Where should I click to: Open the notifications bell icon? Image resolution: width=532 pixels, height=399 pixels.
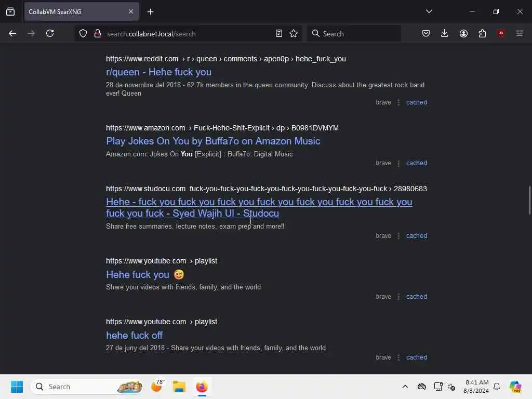pos(496,387)
